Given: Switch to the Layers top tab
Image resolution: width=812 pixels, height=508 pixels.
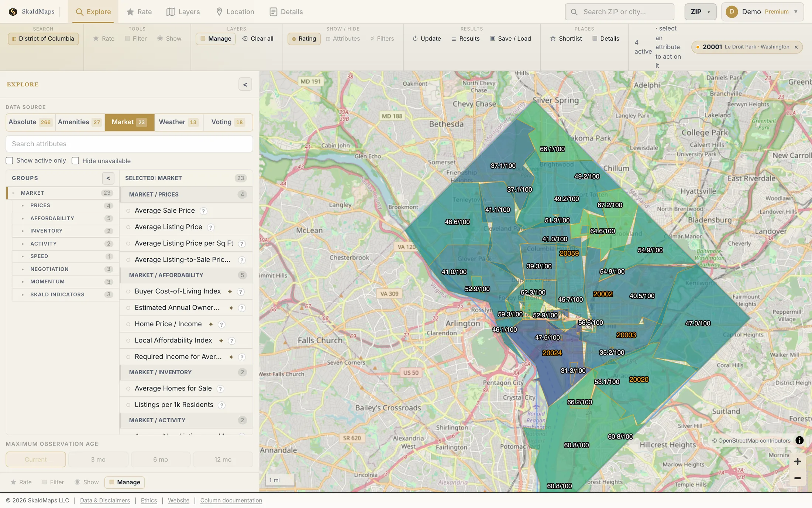Looking at the screenshot, I should coord(183,12).
